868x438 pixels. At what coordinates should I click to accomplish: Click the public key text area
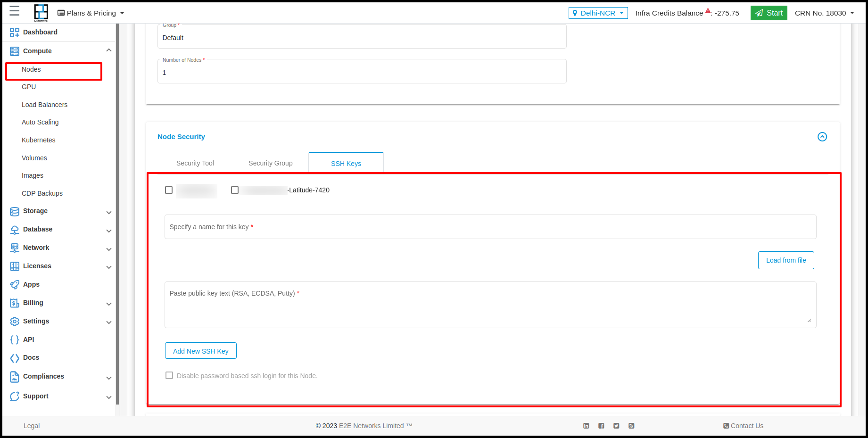[490, 305]
